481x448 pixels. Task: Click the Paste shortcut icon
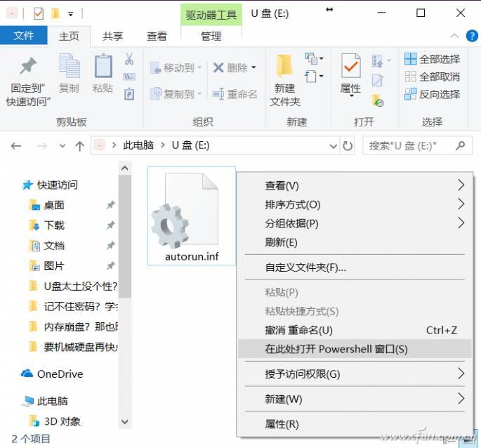point(129,94)
